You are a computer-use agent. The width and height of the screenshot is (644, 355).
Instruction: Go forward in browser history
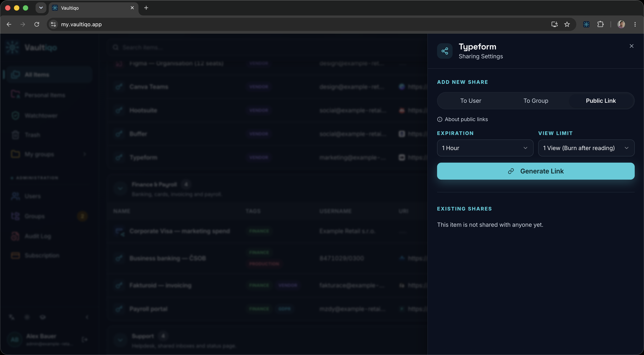tap(23, 24)
